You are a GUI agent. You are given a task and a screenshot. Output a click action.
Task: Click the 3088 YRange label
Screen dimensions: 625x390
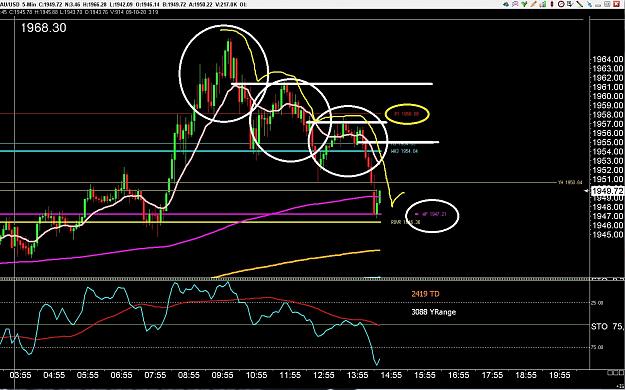point(433,312)
